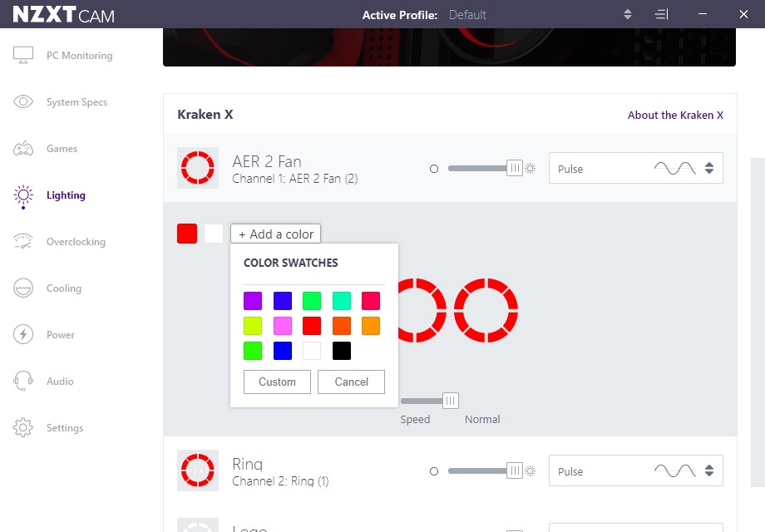Click the Custom color button
Screen dimensions: 765x532
pyautogui.click(x=277, y=382)
